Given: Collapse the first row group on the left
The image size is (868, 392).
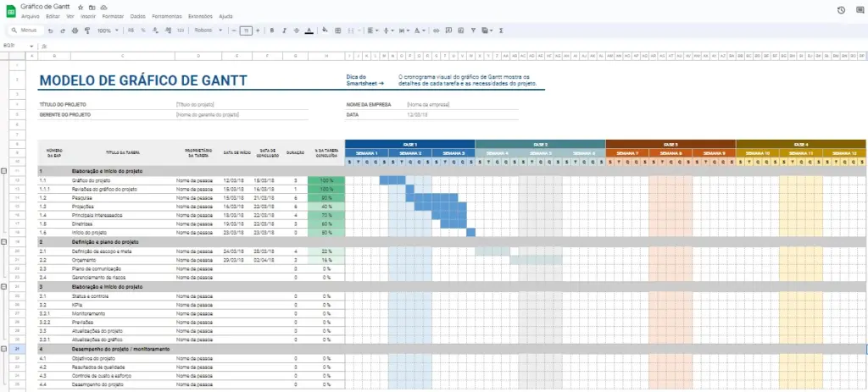Looking at the screenshot, I should coord(6,170).
